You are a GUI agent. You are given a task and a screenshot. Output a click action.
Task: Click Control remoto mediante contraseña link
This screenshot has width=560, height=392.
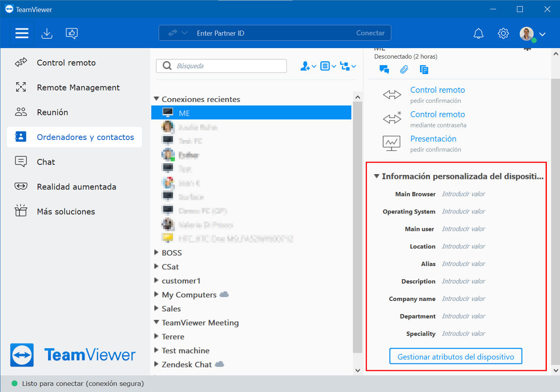pyautogui.click(x=437, y=119)
